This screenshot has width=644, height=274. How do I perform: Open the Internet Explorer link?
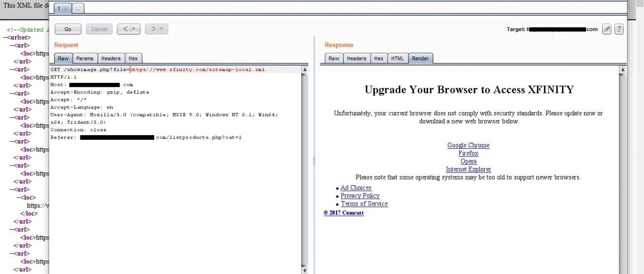pos(468,169)
